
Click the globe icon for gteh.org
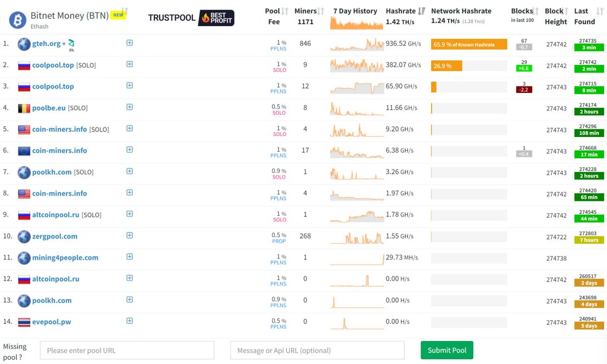[x=24, y=44]
